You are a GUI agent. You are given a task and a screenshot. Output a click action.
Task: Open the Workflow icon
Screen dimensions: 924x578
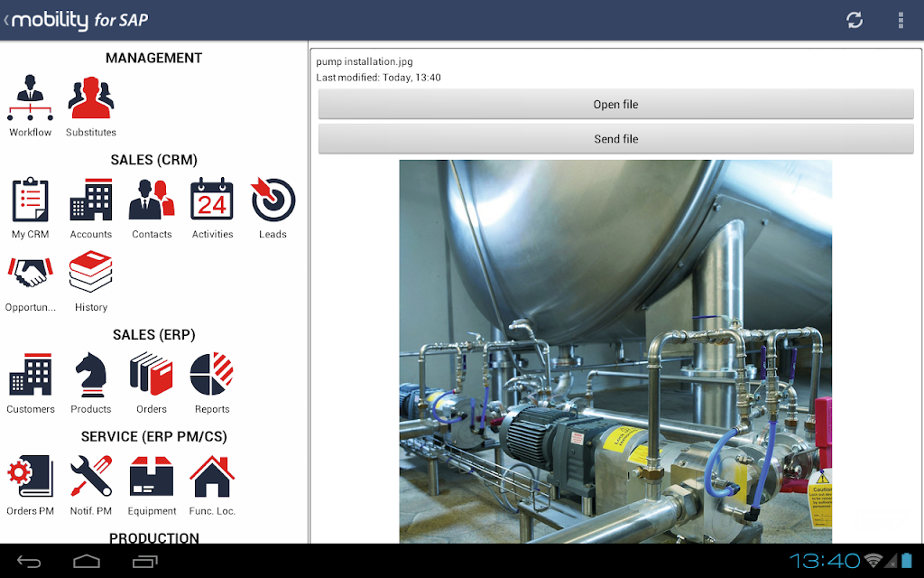pyautogui.click(x=30, y=98)
